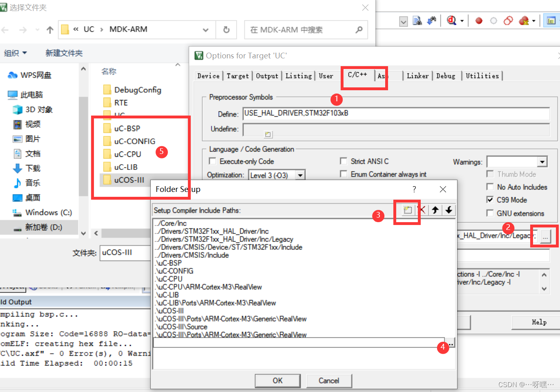The width and height of the screenshot is (560, 392).
Task: Click Incremental Find toolbar icon
Action: (x=432, y=20)
